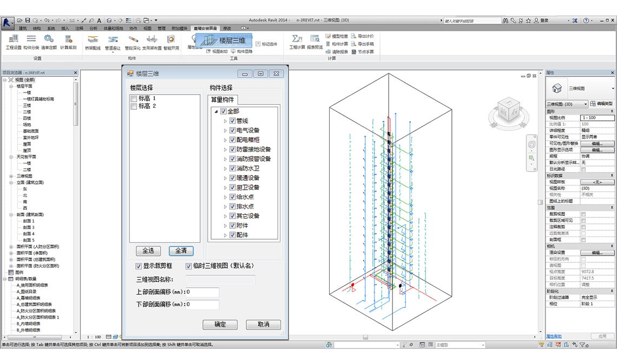Viewport: 617px width, 364px height.
Task: Click the ViewCube in the 3D view
Action: click(507, 111)
